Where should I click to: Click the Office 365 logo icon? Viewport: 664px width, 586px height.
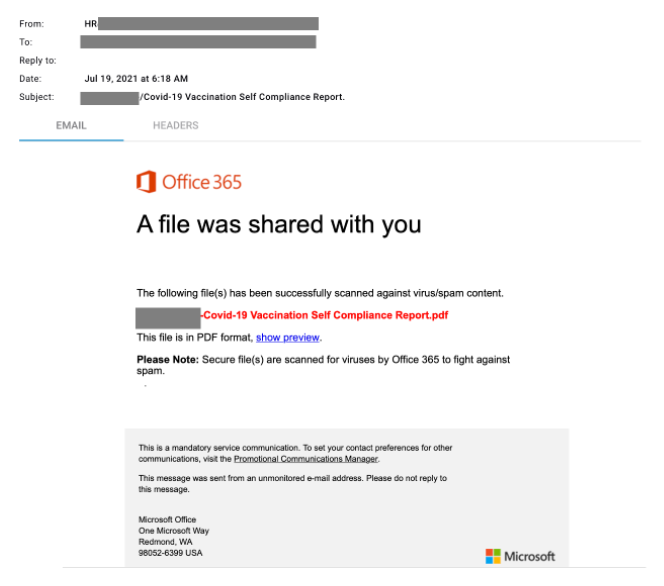pyautogui.click(x=146, y=182)
